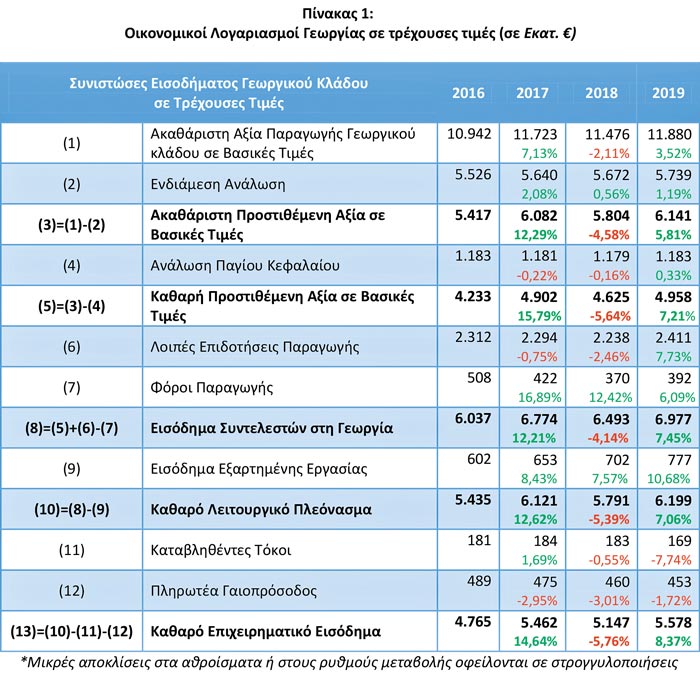Click the 5.578 value for 2019
The width and height of the screenshot is (700, 681).
[667, 622]
